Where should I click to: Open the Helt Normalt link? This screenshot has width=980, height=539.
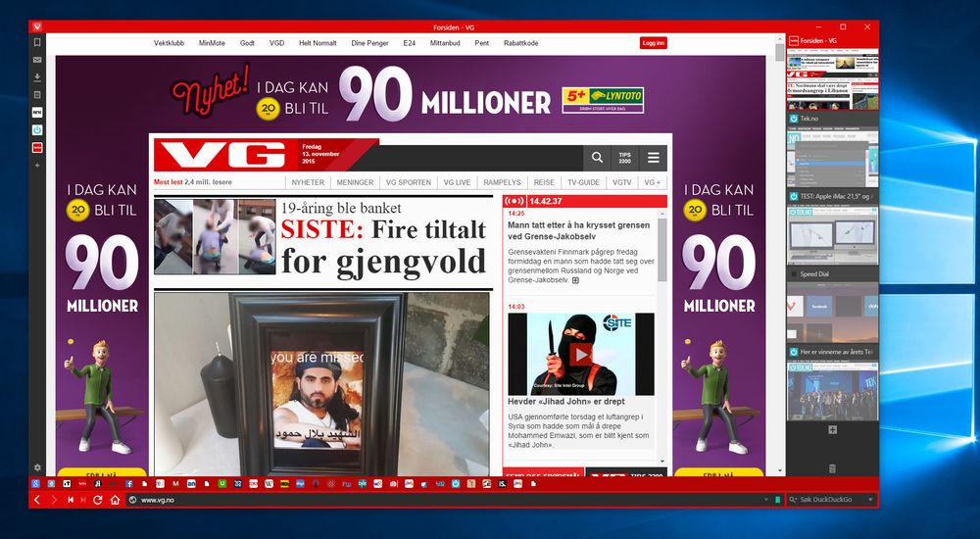tap(318, 43)
